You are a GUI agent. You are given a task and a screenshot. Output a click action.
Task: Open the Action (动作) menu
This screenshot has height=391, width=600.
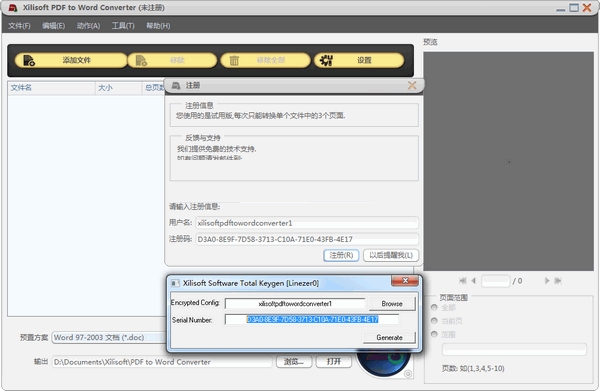pyautogui.click(x=88, y=26)
